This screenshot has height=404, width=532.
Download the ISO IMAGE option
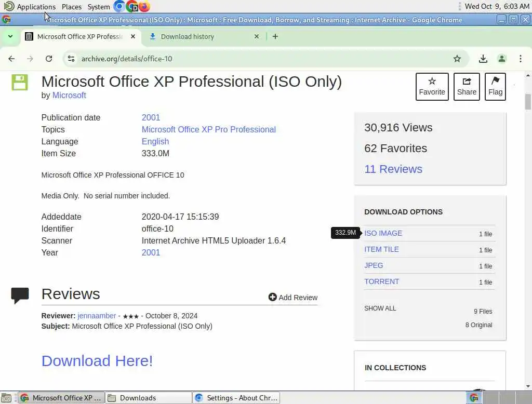383,233
